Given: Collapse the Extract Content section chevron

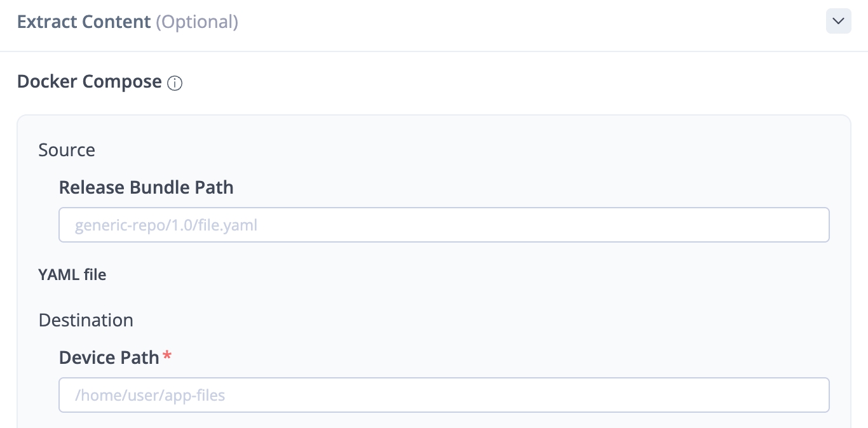Looking at the screenshot, I should (x=838, y=22).
